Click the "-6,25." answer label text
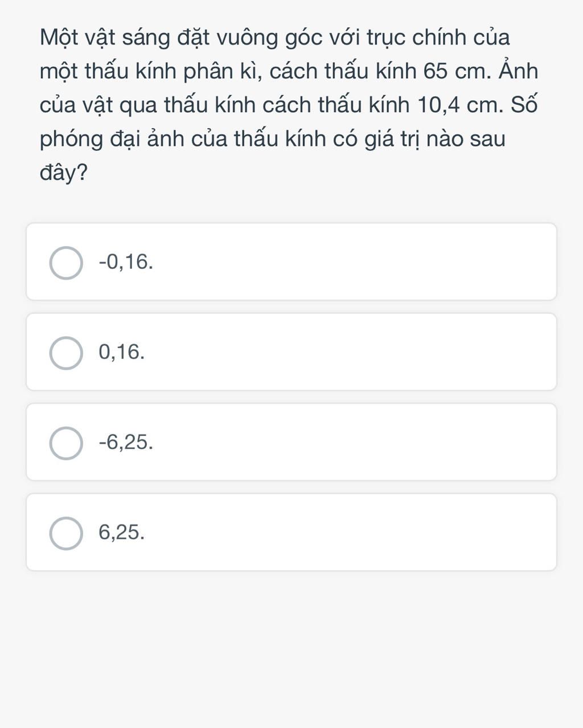This screenshot has height=728, width=583. (126, 442)
